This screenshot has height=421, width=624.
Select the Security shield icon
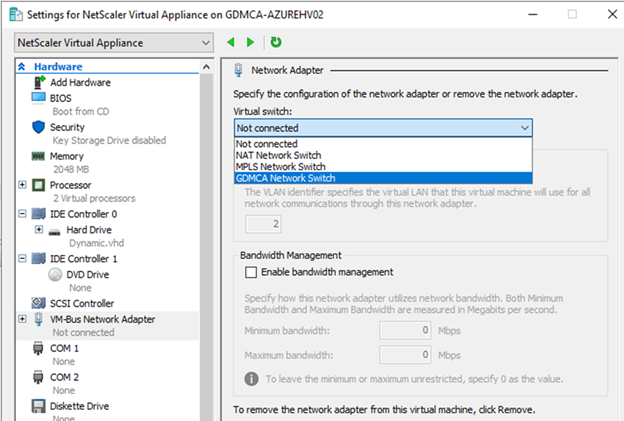[x=38, y=127]
